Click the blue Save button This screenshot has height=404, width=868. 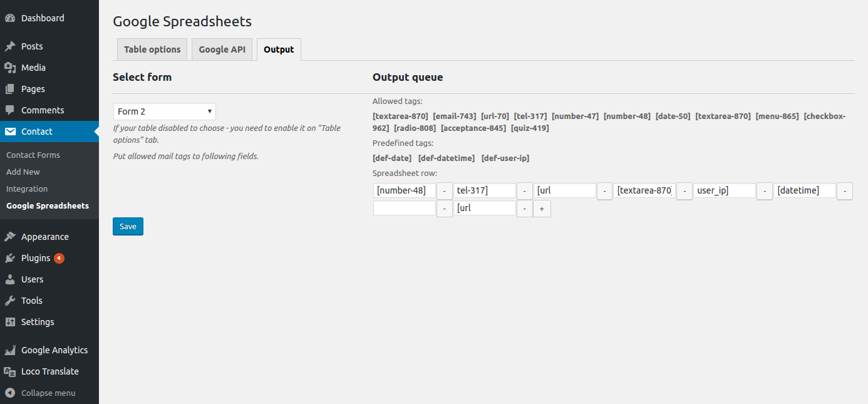click(128, 226)
